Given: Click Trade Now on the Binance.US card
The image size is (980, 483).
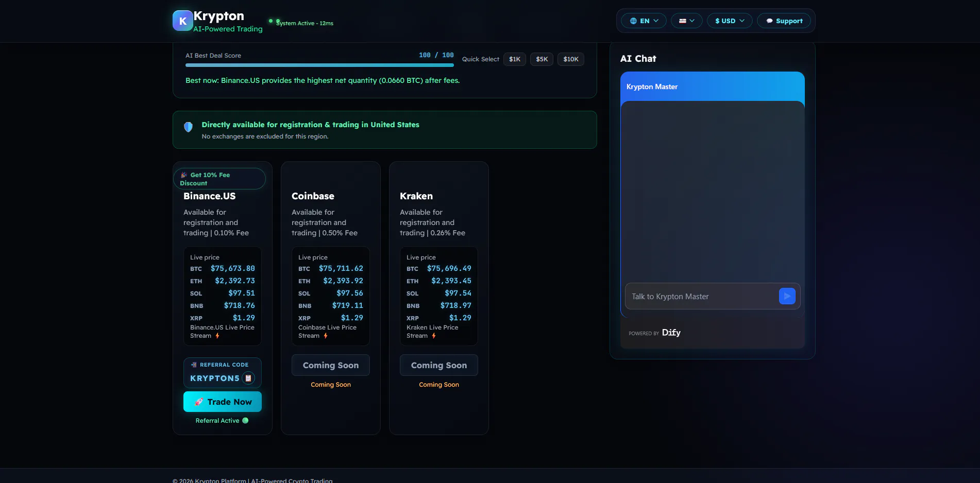Looking at the screenshot, I should pos(223,402).
